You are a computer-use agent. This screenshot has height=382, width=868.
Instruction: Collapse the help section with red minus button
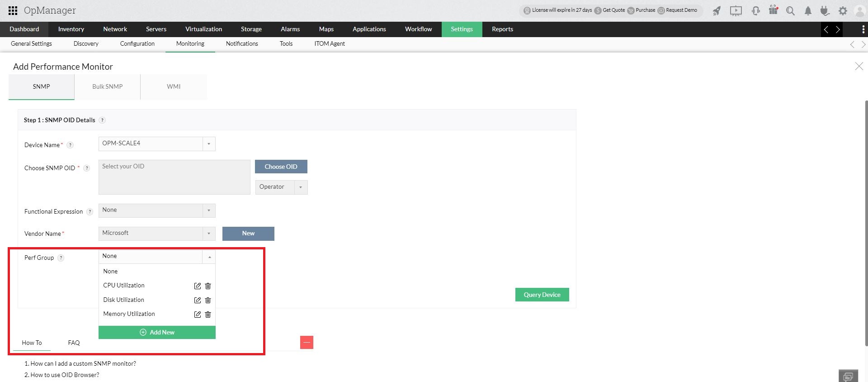click(x=307, y=342)
